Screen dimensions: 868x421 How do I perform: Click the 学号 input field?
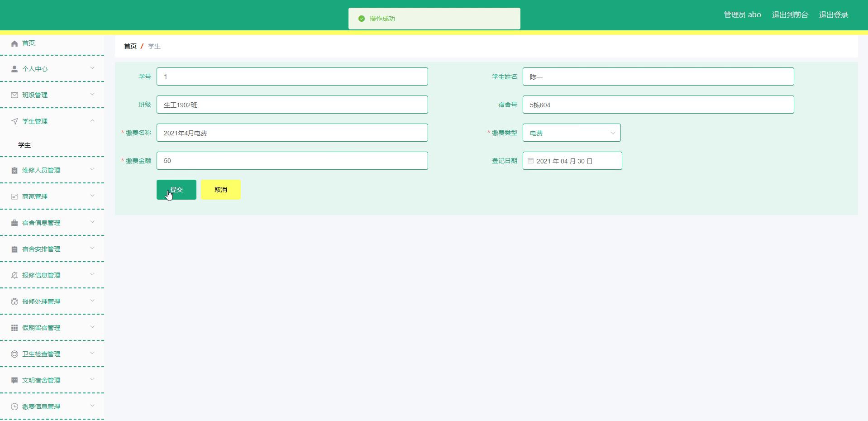tap(292, 77)
